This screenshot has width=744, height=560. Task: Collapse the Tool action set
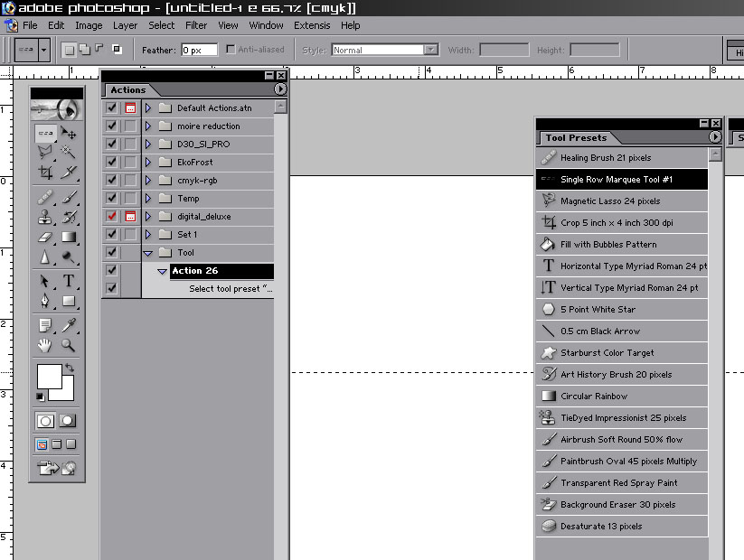click(148, 253)
